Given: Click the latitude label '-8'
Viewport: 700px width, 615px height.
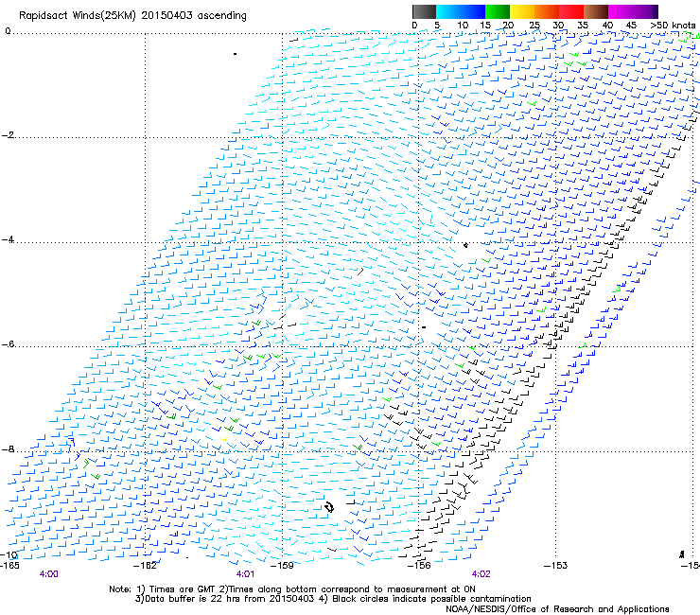Looking at the screenshot, I should pos(8,449).
